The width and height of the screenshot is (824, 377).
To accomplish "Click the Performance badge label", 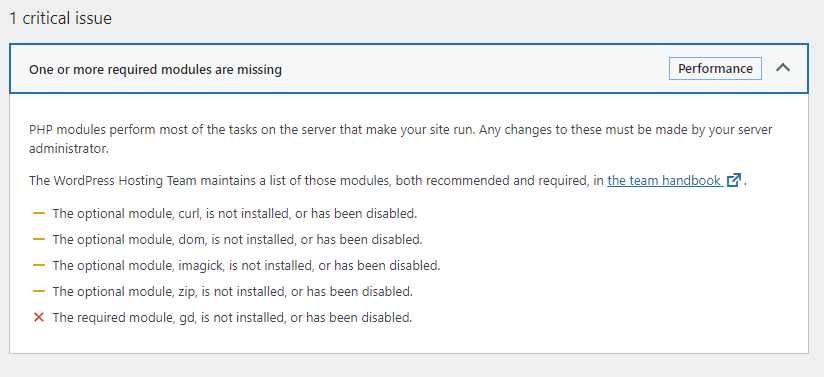I will click(715, 69).
